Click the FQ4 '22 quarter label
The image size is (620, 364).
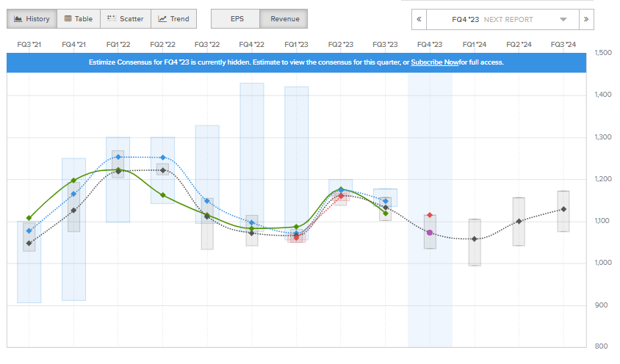pos(251,45)
